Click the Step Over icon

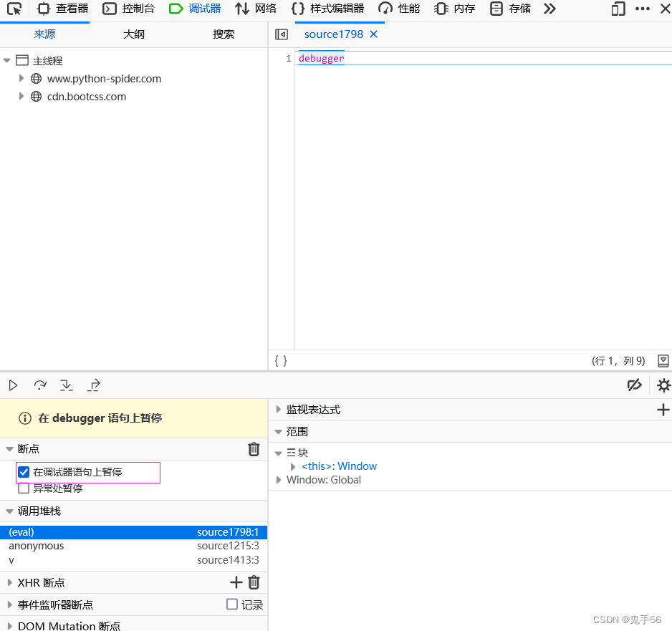[x=39, y=385]
